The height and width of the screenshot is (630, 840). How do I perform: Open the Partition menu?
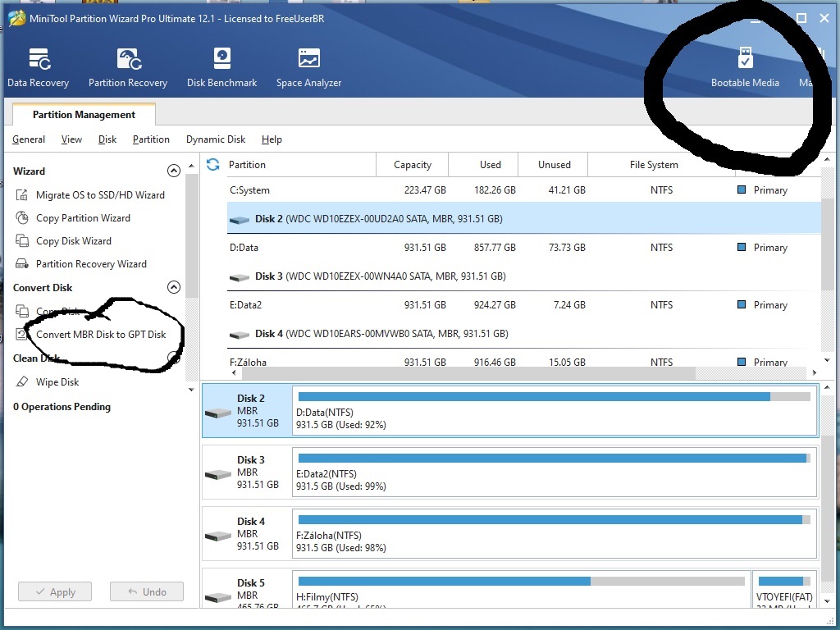pyautogui.click(x=151, y=139)
